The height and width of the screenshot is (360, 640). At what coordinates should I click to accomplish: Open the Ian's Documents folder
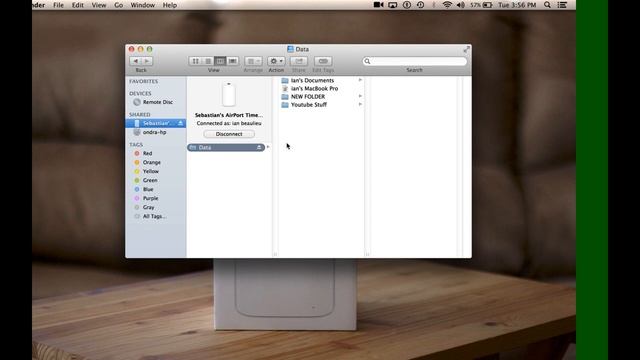pyautogui.click(x=312, y=80)
